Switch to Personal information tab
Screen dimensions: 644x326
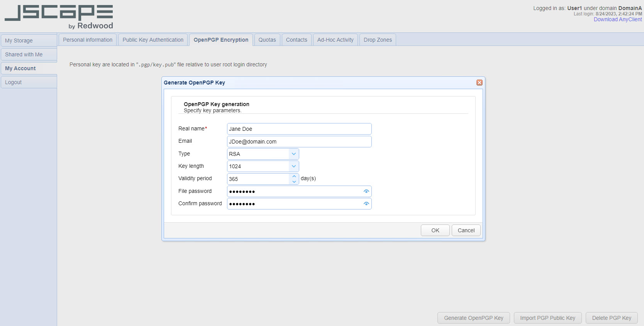(88, 40)
